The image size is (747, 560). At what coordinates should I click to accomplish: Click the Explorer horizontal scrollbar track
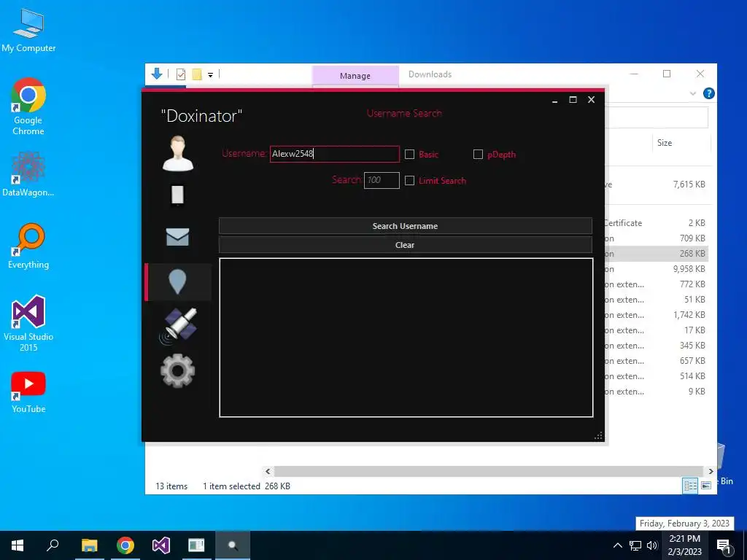[489, 471]
